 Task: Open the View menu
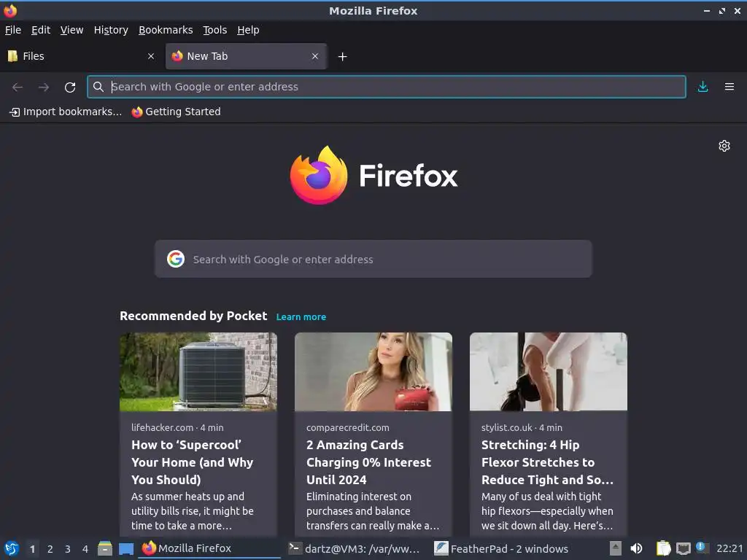(71, 30)
